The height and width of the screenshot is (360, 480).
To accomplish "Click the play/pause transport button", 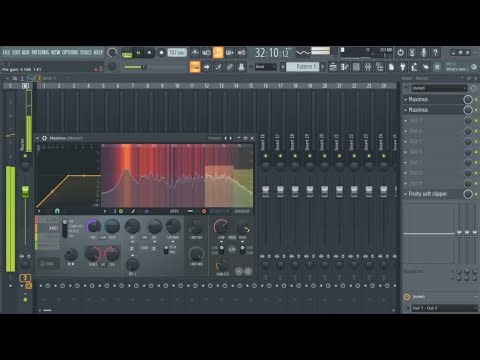I will click(138, 53).
